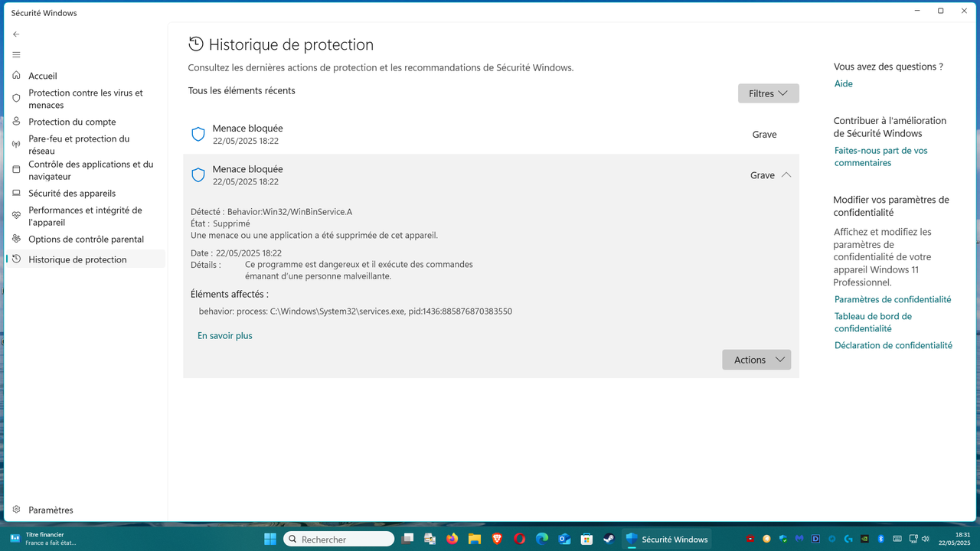Click the Paramètres gear icon
The height and width of the screenshot is (551, 980).
coord(16,510)
